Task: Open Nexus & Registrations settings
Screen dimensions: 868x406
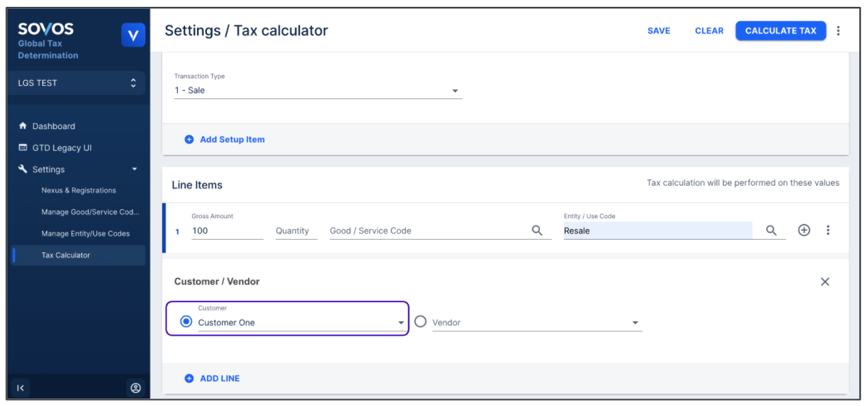Action: click(79, 191)
